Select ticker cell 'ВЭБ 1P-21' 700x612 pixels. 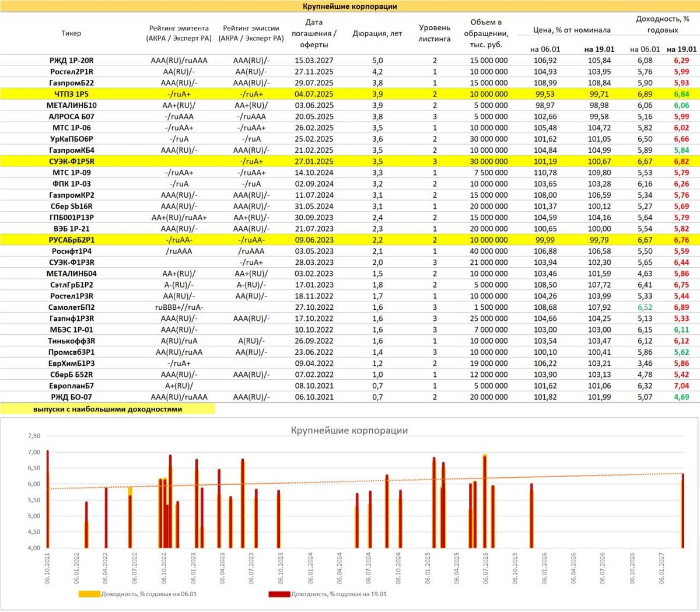pos(71,228)
